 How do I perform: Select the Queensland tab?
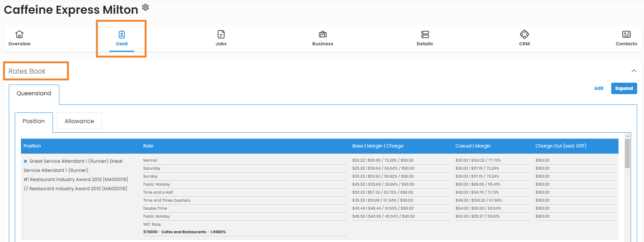click(x=34, y=93)
